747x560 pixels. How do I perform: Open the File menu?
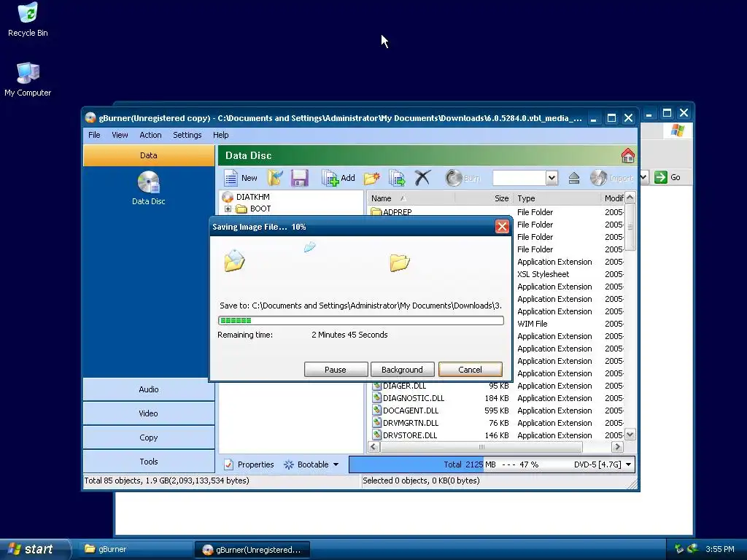[x=94, y=135]
